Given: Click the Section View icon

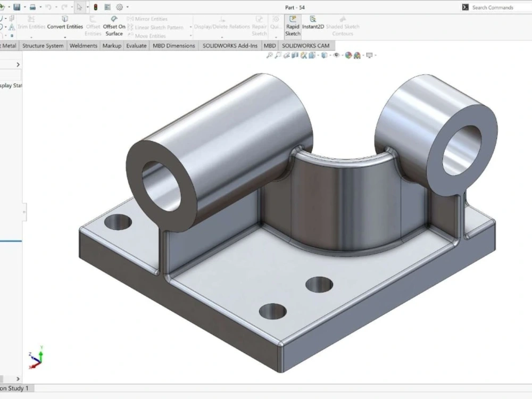Looking at the screenshot, I should pyautogui.click(x=295, y=55).
